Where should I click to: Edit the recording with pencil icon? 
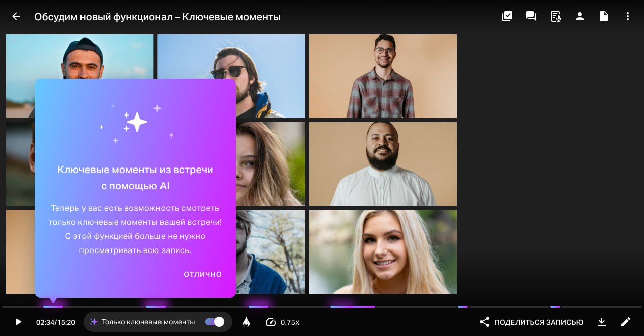coord(626,322)
